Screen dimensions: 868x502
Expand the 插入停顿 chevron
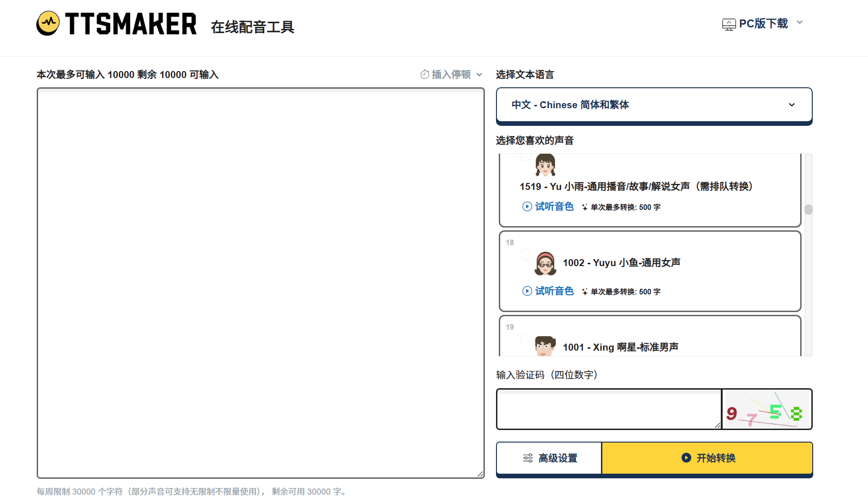(479, 75)
